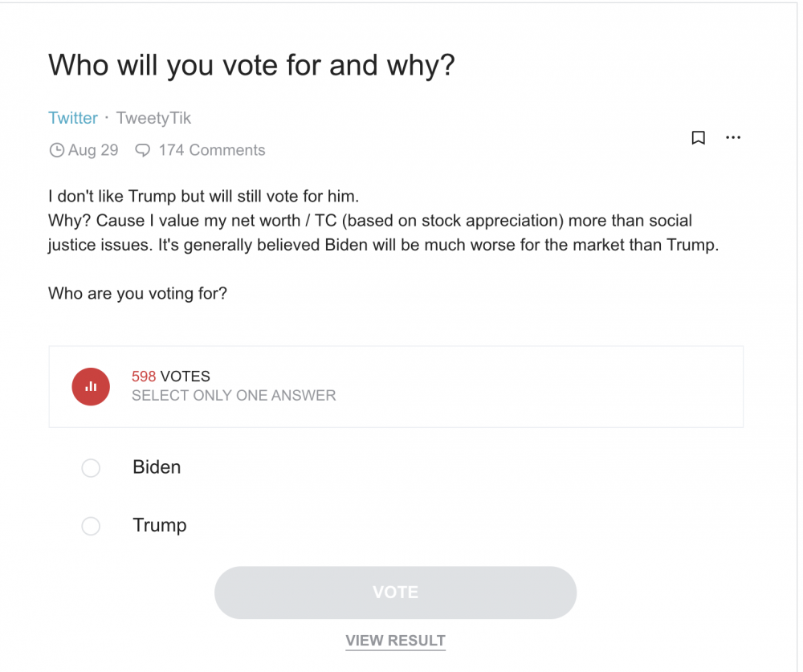Screen dimensions: 803x672
Task: Submit with the VOTE button
Action: pyautogui.click(x=395, y=593)
